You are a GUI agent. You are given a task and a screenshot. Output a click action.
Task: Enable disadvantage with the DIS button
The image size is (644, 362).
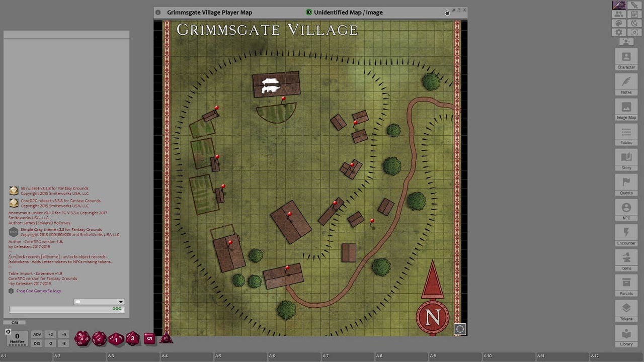tap(37, 343)
